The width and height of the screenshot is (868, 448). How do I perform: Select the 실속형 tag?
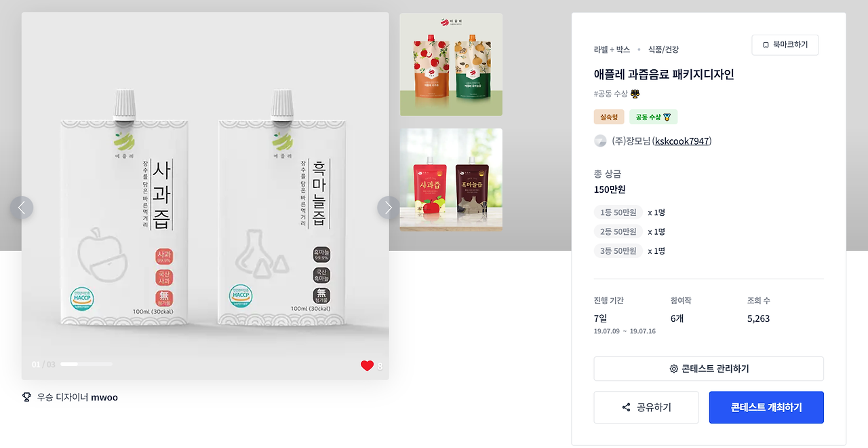608,117
